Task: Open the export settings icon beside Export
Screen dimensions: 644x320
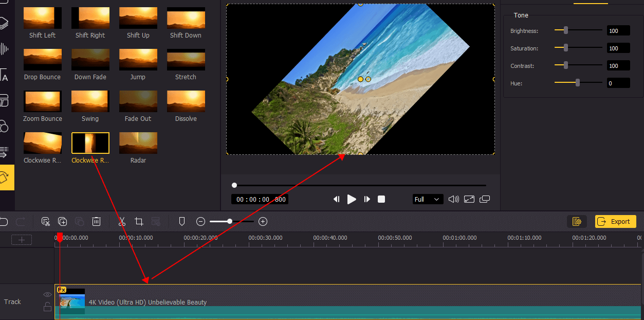Action: 577,221
